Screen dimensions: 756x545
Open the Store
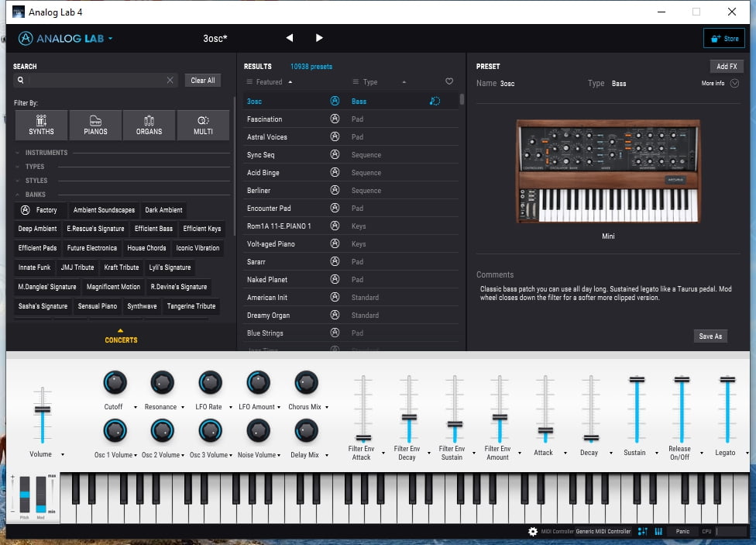point(724,39)
